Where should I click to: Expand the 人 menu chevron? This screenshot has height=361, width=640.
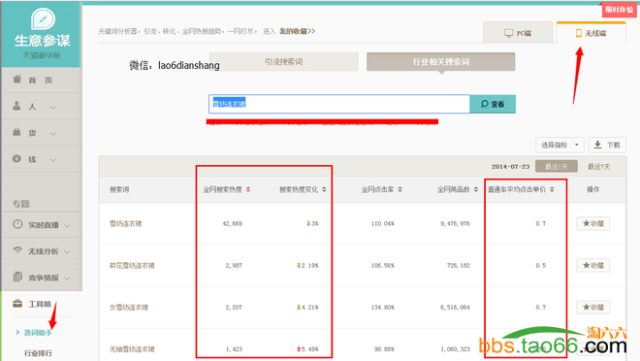[x=53, y=107]
